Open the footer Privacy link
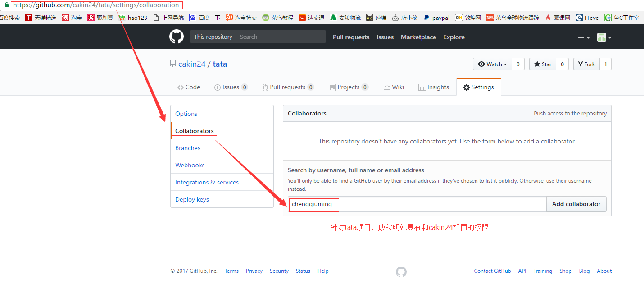 tap(254, 271)
